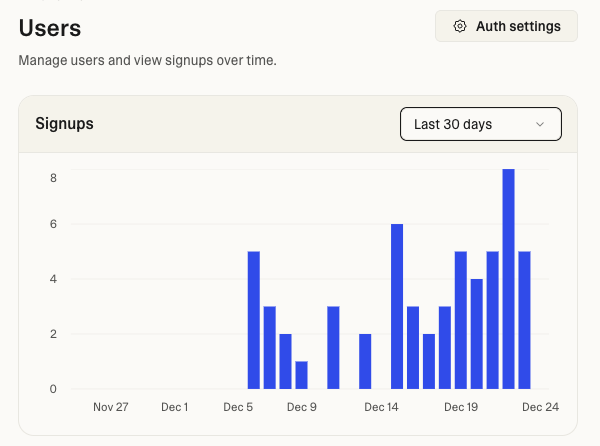This screenshot has width=600, height=446.
Task: Click the y-axis value 8
Action: (x=53, y=178)
